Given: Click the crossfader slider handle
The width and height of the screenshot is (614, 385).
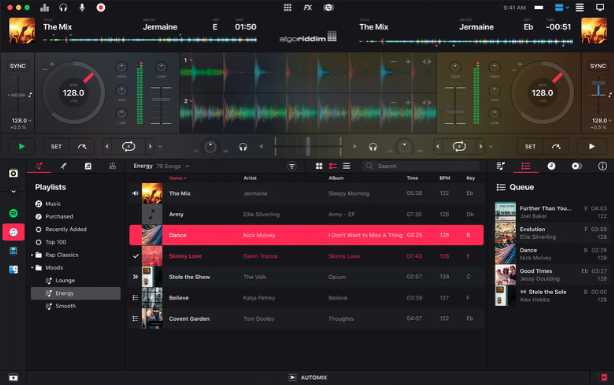Looking at the screenshot, I should [308, 146].
